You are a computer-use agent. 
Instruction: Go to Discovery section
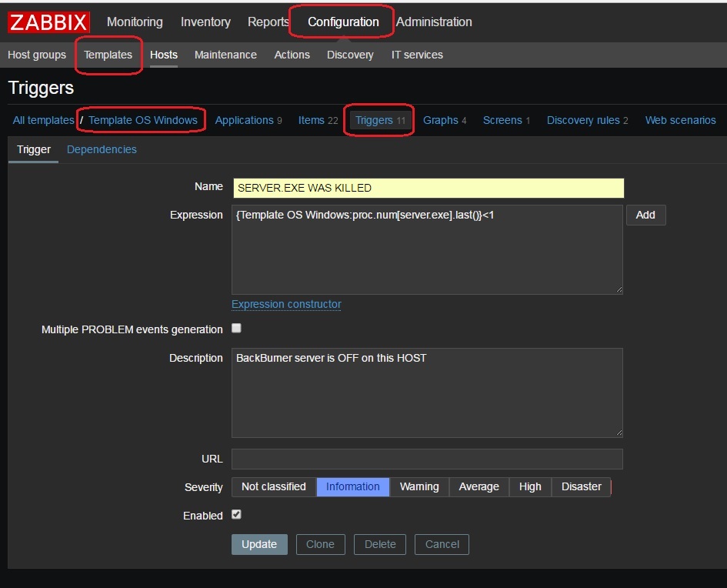point(350,55)
